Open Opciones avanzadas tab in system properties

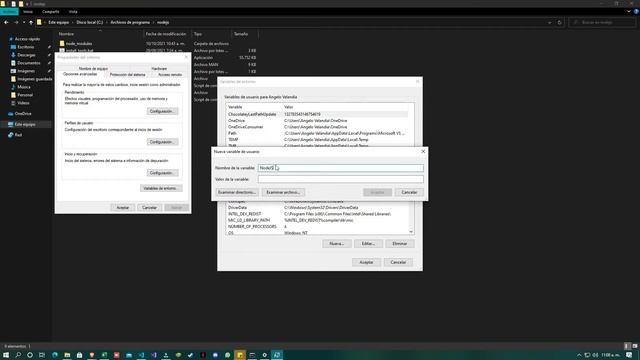pyautogui.click(x=80, y=74)
